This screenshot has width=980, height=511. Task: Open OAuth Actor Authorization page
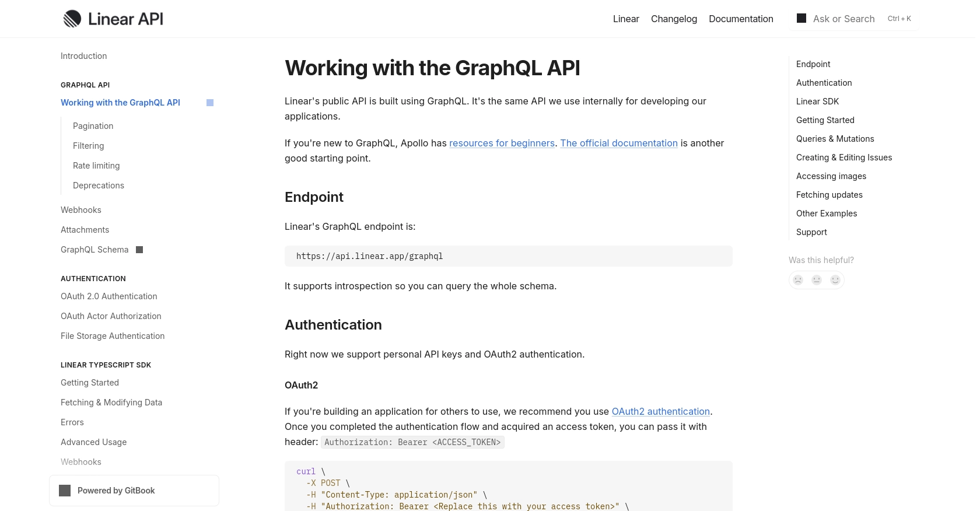[x=111, y=316]
